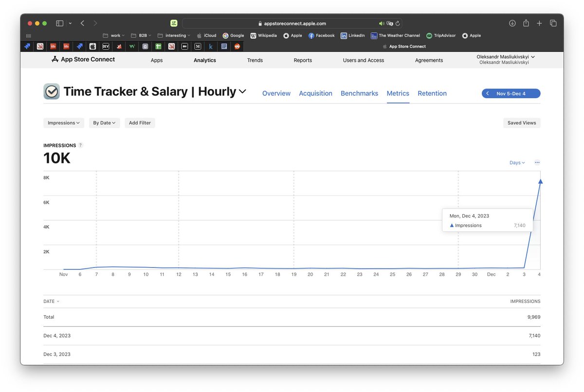Screen dimensions: 584x392
Task: Click the App Store Connect logo
Action: [83, 59]
